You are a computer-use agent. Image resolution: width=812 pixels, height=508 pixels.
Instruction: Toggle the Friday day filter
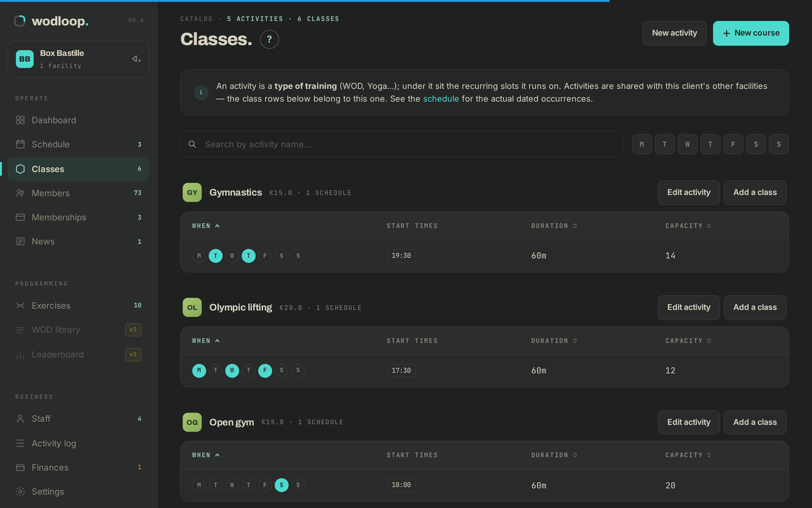[x=733, y=144]
